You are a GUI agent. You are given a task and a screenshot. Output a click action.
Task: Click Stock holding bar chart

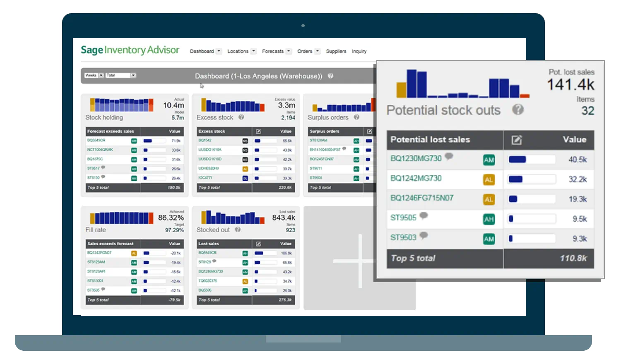pyautogui.click(x=122, y=105)
